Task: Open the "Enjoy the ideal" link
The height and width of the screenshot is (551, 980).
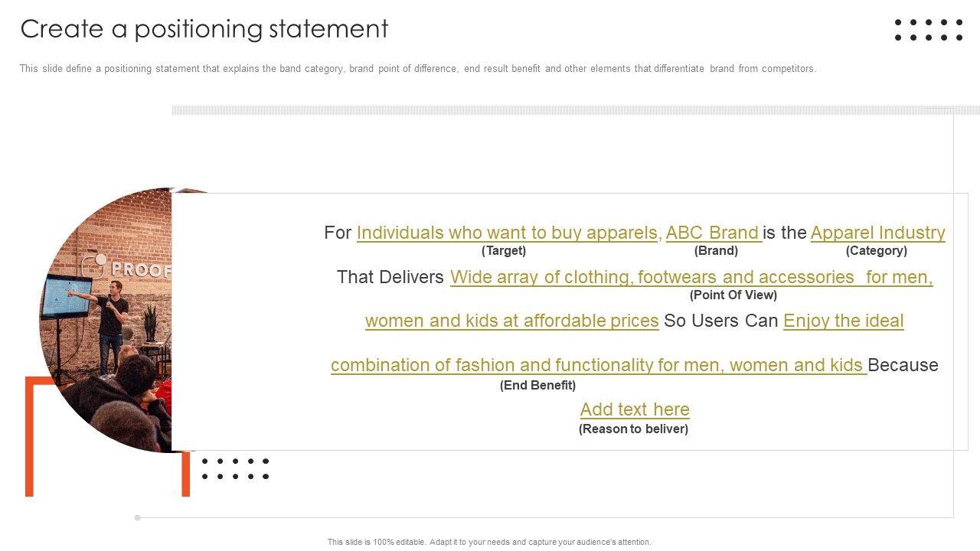Action: tap(843, 321)
